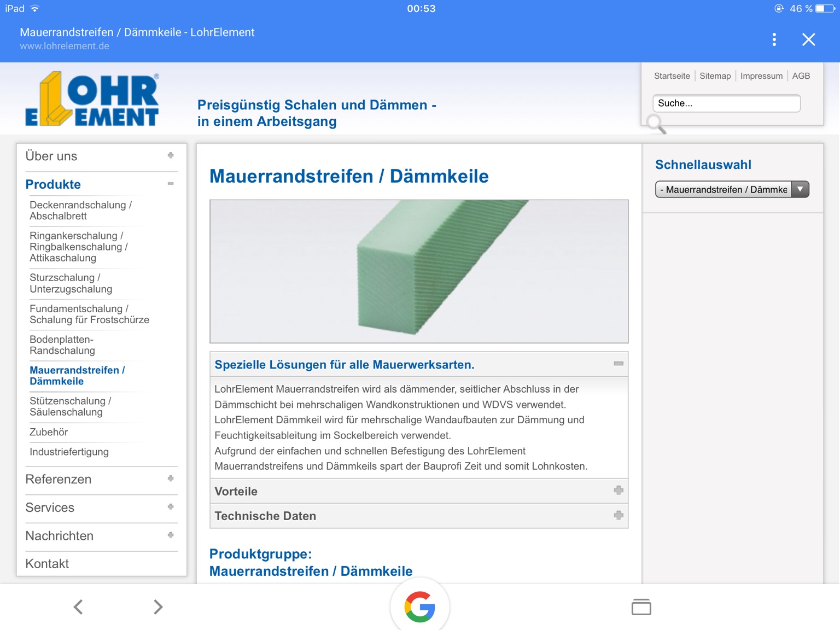
Task: Go forward with the right arrow
Action: 158,606
